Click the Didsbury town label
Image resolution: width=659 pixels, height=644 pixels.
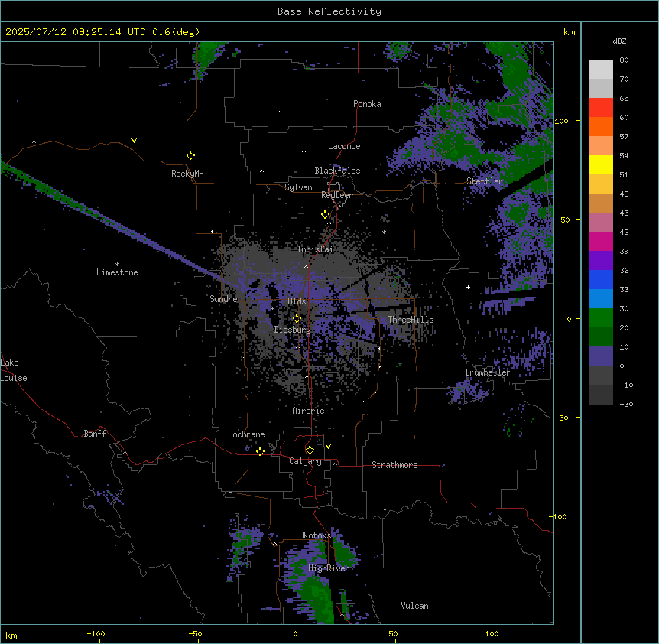point(293,330)
